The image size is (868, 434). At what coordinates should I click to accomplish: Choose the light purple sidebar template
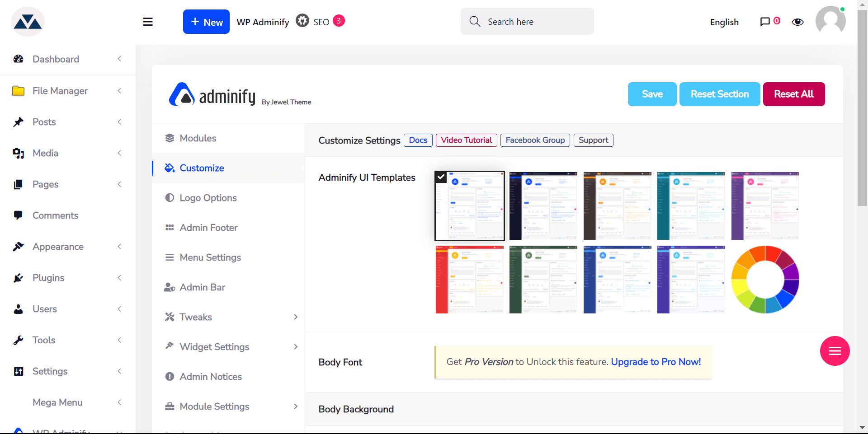click(x=765, y=206)
